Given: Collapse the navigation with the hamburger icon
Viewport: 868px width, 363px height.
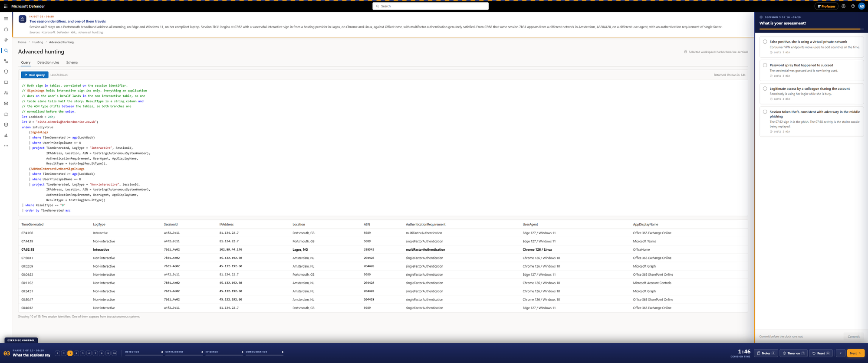Looking at the screenshot, I should [x=6, y=19].
